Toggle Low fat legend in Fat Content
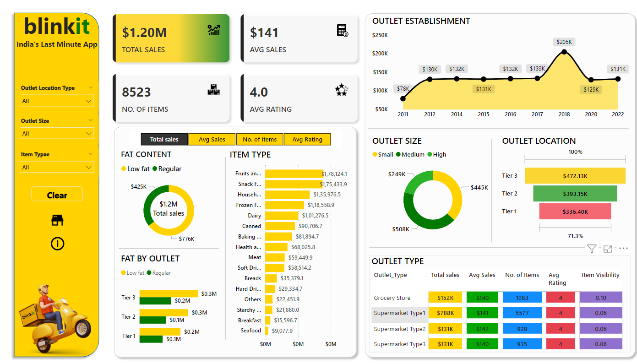The width and height of the screenshot is (637, 364). point(135,169)
